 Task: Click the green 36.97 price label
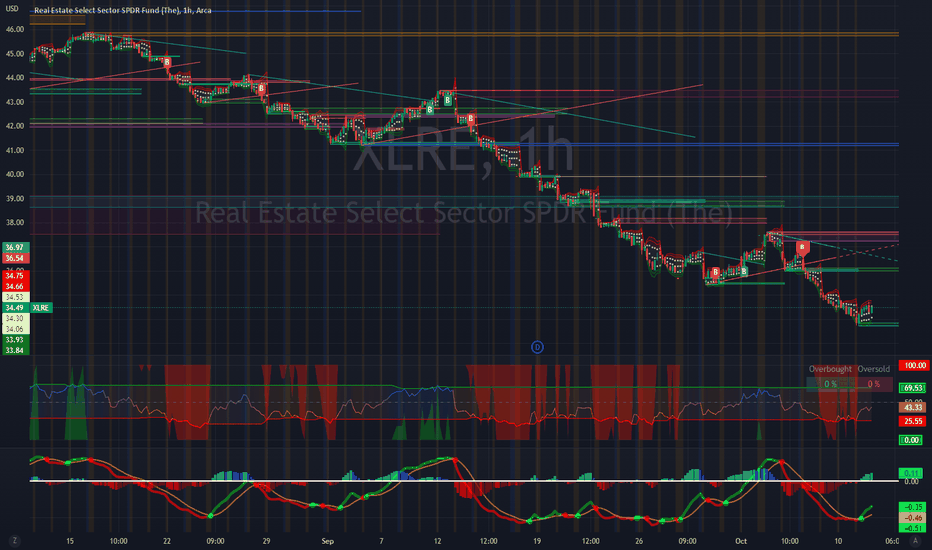click(15, 247)
